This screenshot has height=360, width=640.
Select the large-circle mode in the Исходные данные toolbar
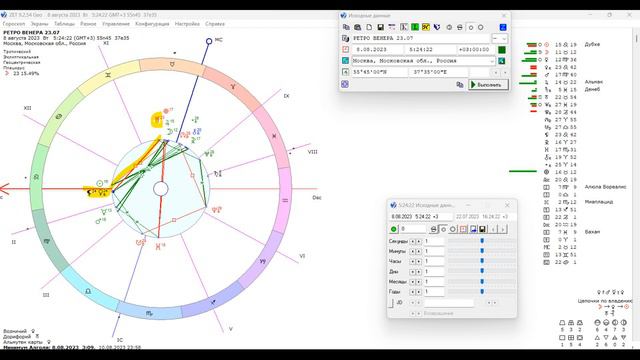tap(481, 27)
